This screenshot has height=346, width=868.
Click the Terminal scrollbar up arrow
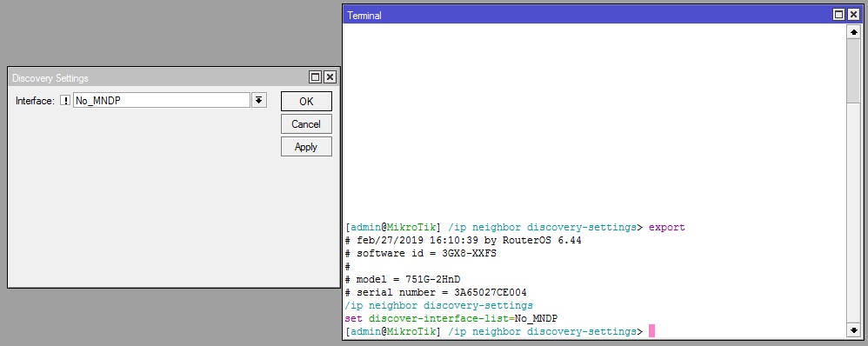(x=853, y=33)
